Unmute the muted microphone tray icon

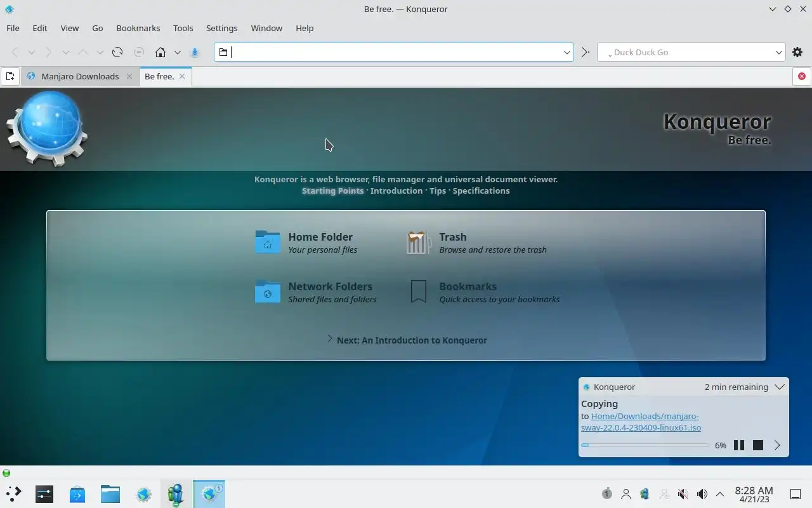tap(683, 494)
